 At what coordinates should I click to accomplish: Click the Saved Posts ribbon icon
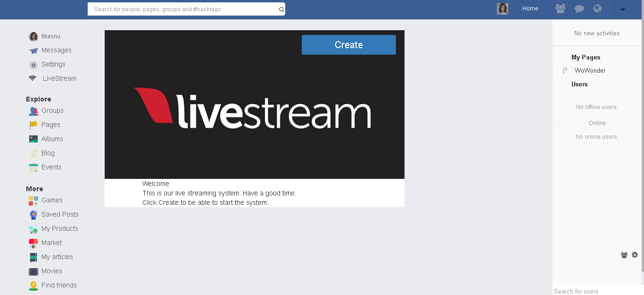pos(33,215)
